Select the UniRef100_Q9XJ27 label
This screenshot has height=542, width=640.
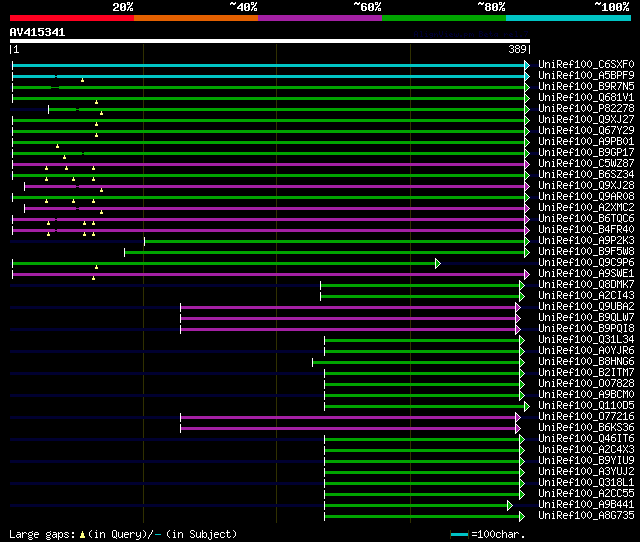point(586,120)
